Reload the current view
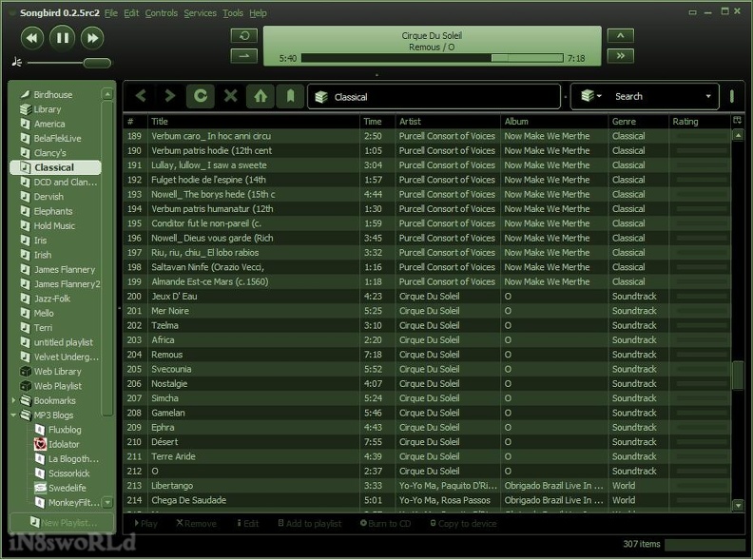The width and height of the screenshot is (753, 560). coord(201,96)
